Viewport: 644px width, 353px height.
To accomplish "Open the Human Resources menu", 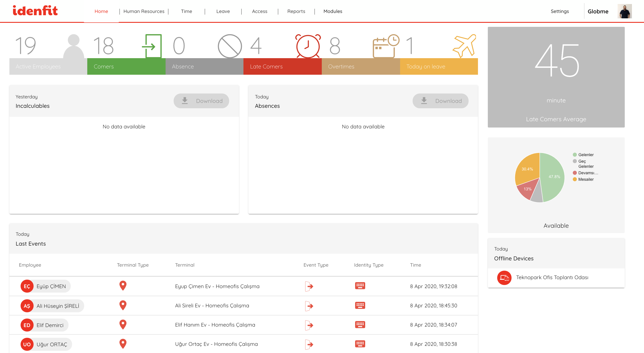I will 144,11.
